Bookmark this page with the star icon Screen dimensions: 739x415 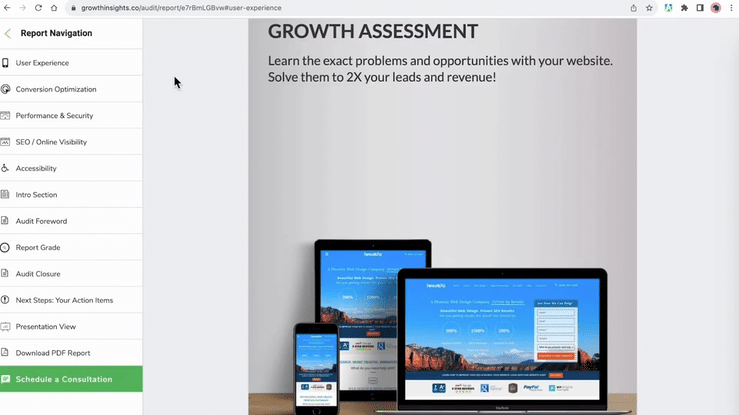(649, 8)
